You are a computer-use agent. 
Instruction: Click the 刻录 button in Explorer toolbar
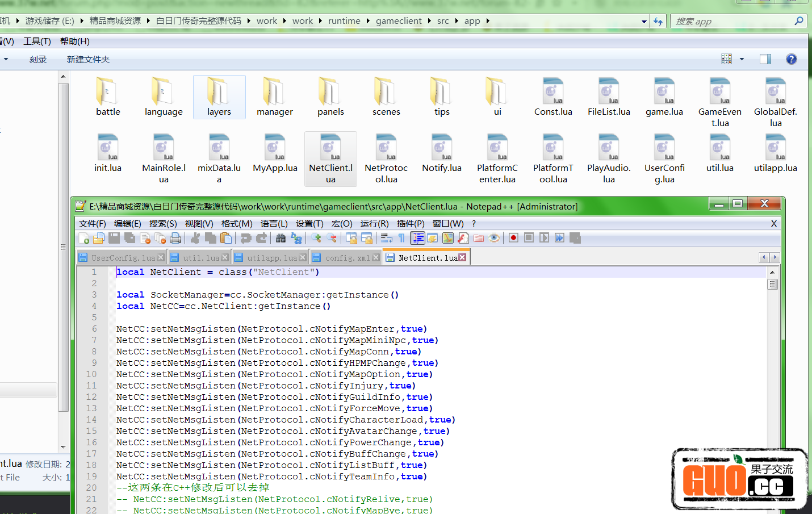click(x=38, y=59)
